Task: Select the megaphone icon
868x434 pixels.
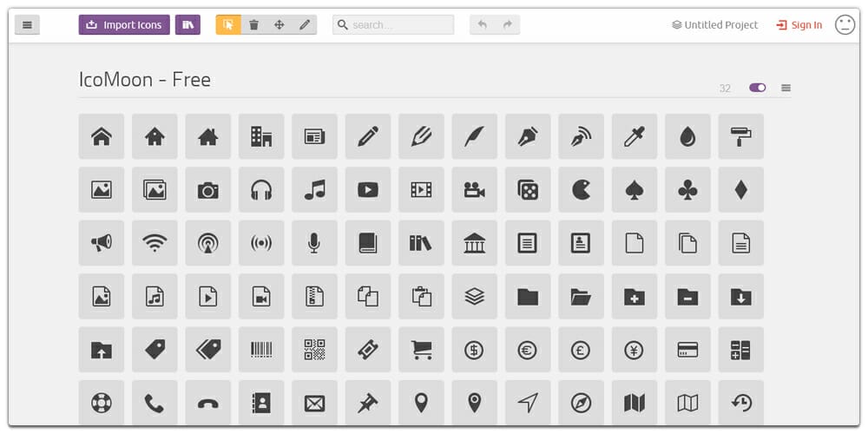Action: [102, 243]
